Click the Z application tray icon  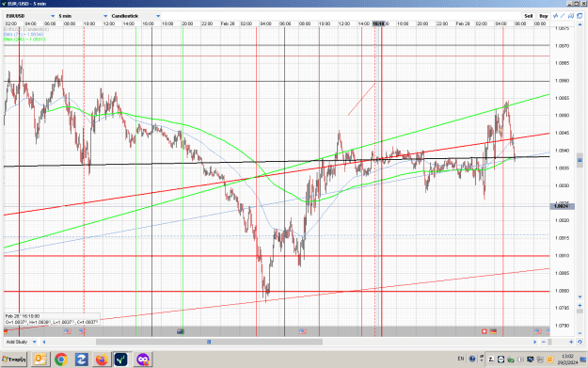[491, 360]
